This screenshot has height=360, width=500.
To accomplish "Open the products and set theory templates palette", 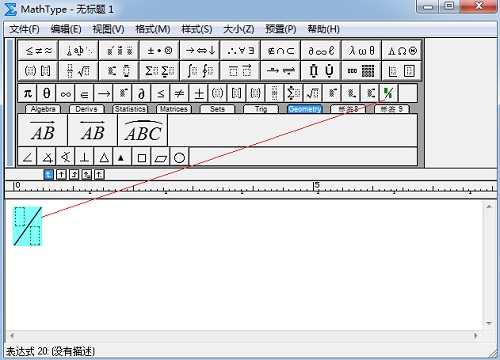I will click(321, 71).
